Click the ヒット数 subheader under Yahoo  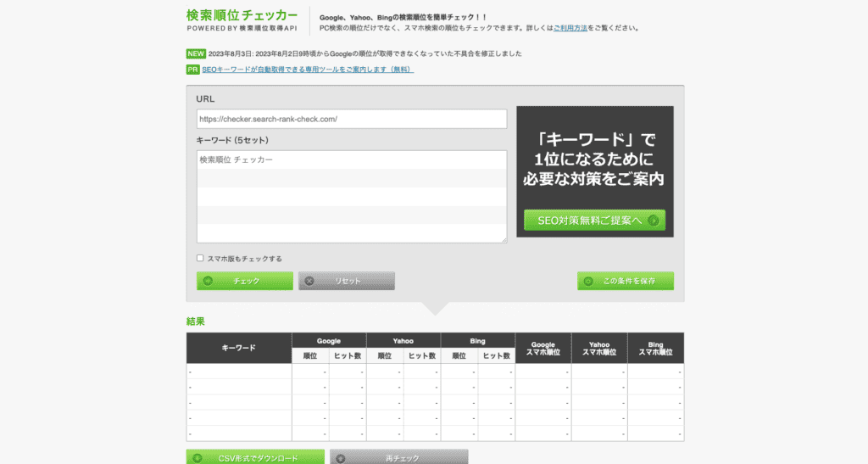pyautogui.click(x=422, y=356)
